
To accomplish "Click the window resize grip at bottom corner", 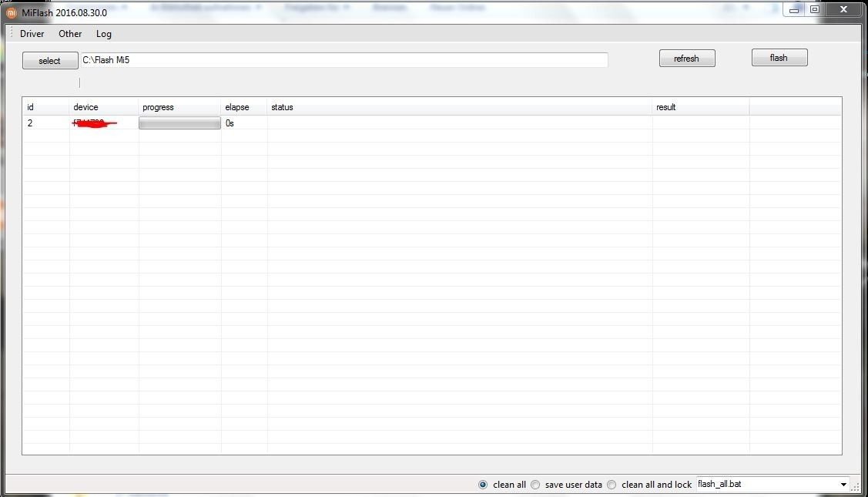I will coord(856,486).
